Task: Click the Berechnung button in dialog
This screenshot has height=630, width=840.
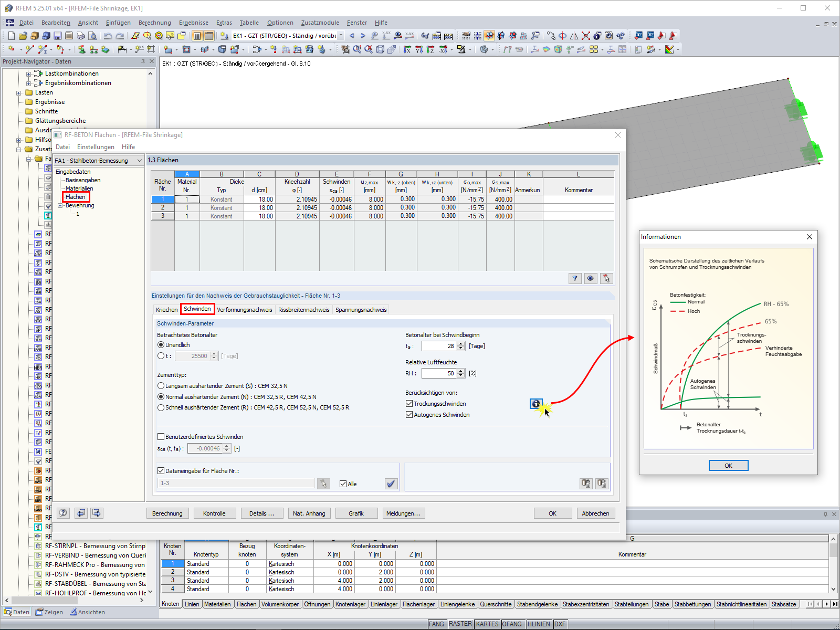Action: [167, 513]
